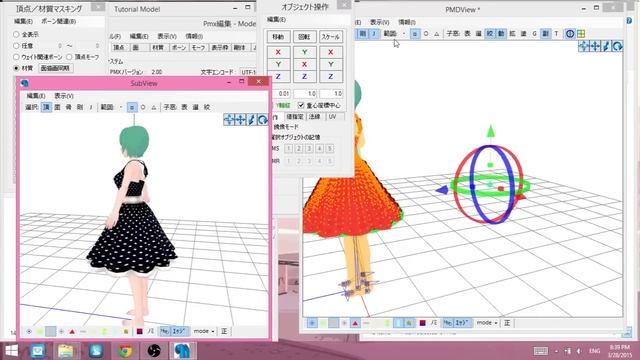Click the red X button under 移動

tap(278, 52)
